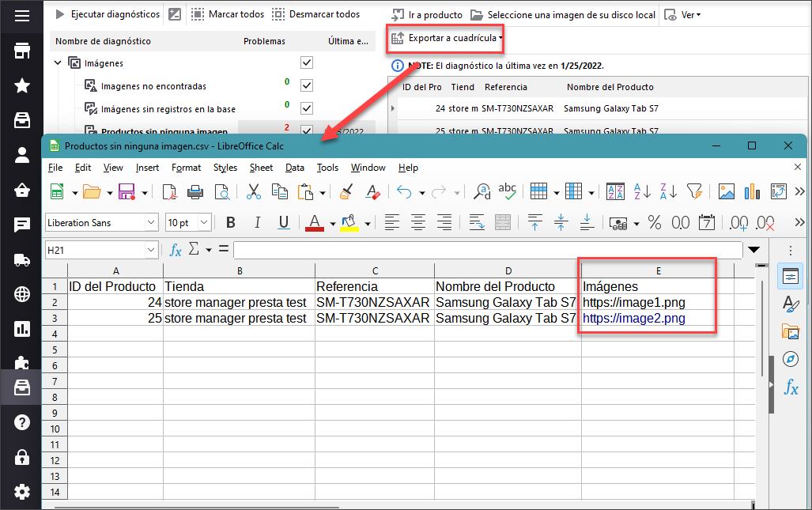Toggle Merge and Center Cells in Calc

pos(503,223)
